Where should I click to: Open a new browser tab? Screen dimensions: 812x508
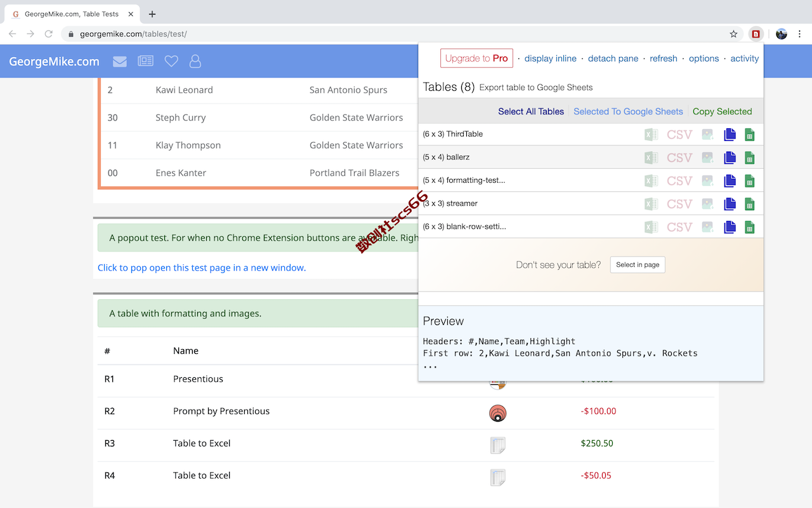pos(152,14)
